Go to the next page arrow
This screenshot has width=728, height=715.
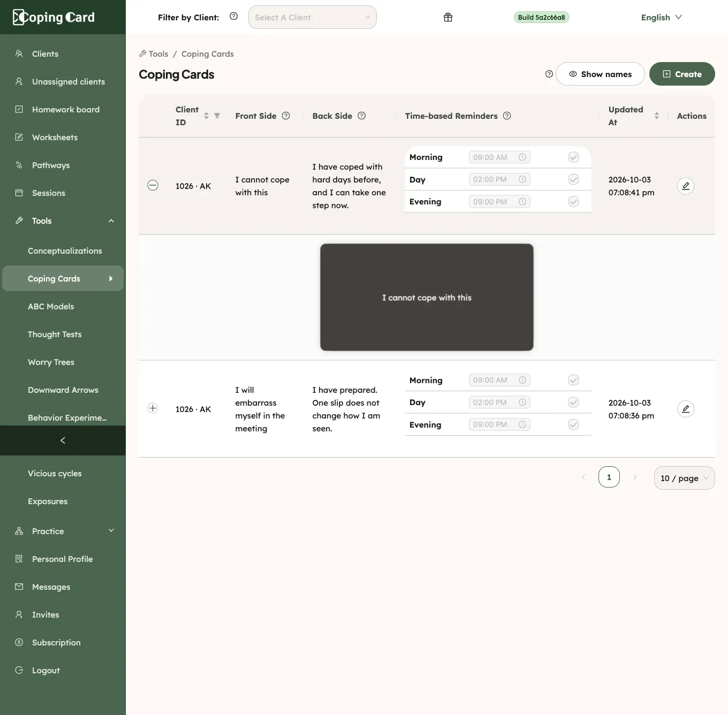(635, 477)
